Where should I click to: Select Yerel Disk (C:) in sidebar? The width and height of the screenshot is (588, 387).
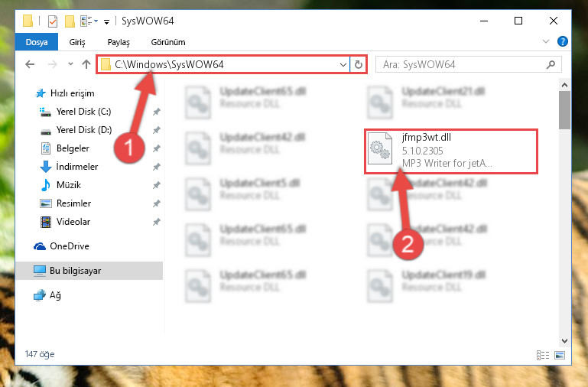click(x=83, y=112)
